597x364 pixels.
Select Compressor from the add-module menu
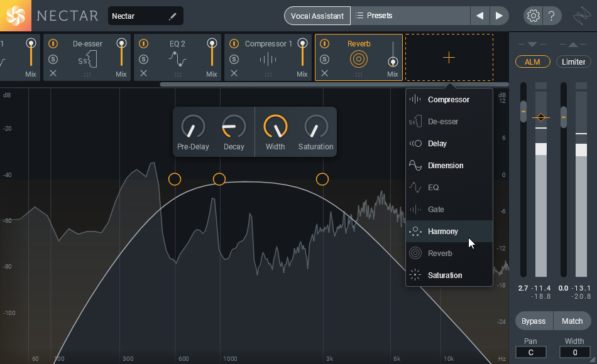(449, 100)
